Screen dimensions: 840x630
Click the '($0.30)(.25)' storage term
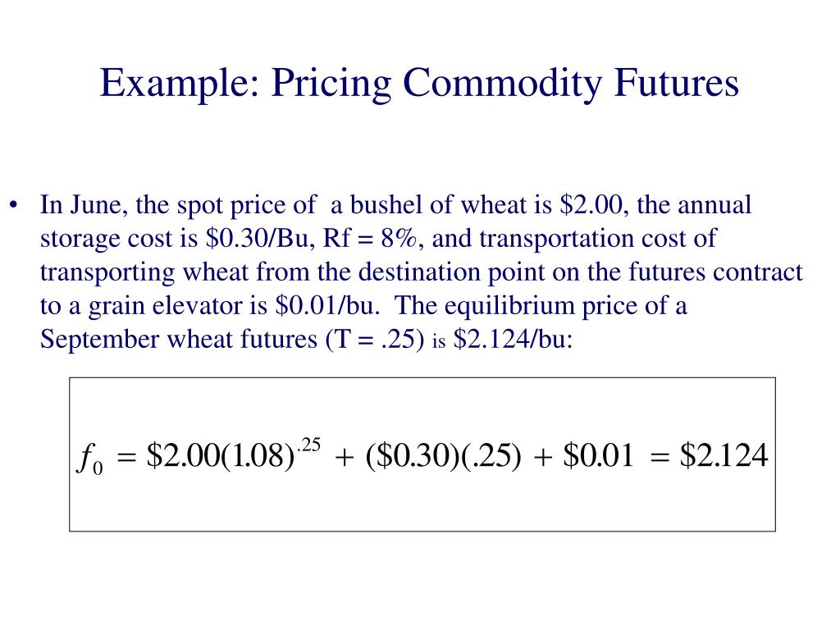pyautogui.click(x=443, y=456)
